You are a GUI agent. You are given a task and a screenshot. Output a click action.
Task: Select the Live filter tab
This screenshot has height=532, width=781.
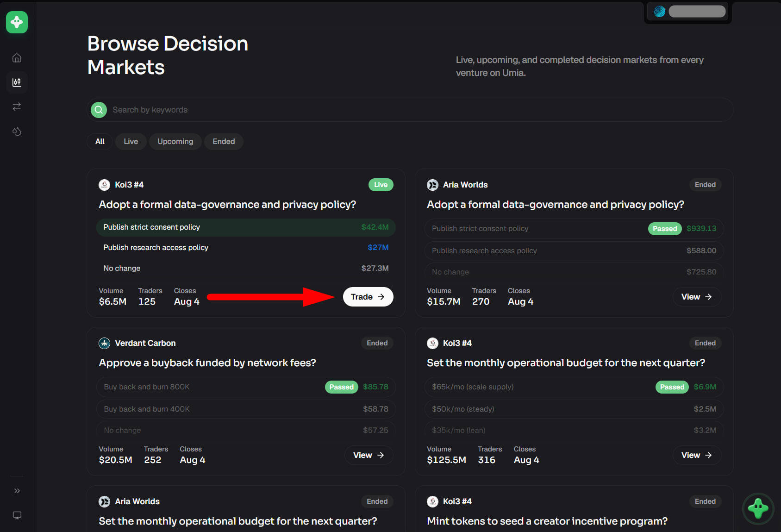(x=131, y=141)
